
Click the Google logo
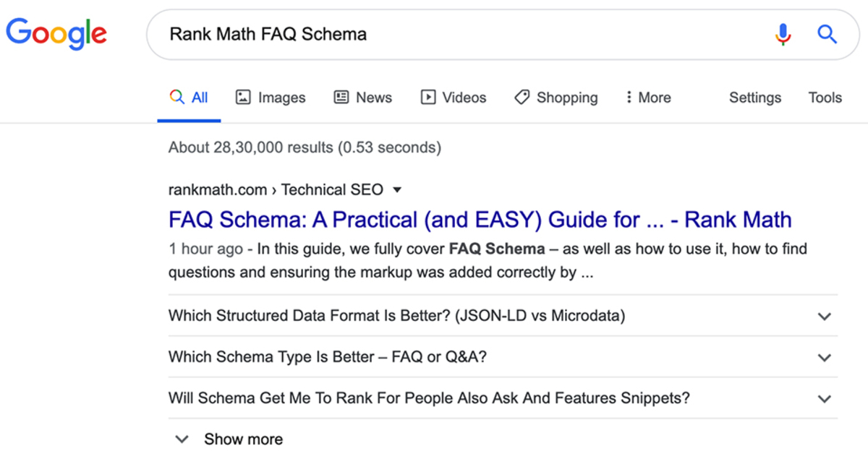pos(56,34)
